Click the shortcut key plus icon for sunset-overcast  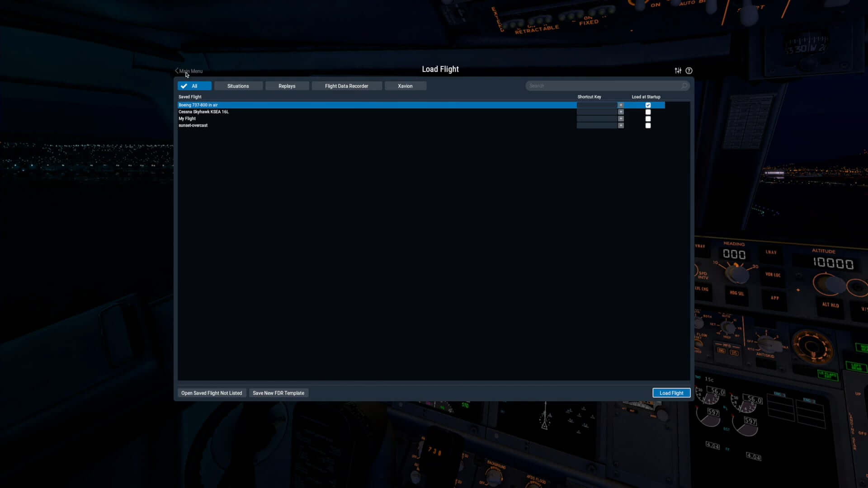(x=621, y=125)
